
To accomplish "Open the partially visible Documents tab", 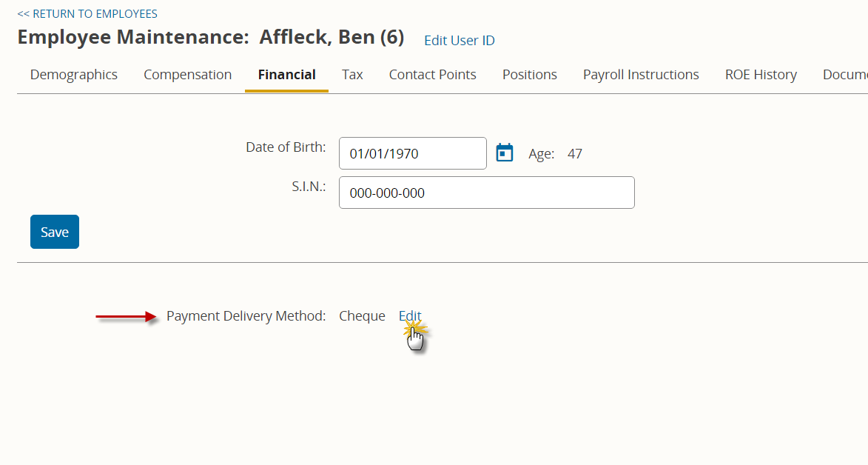I will coord(845,75).
